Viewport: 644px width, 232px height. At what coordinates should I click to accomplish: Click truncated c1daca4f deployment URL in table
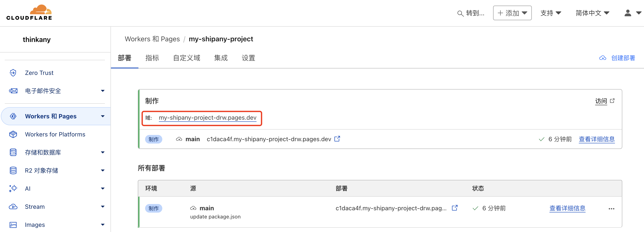(x=391, y=208)
